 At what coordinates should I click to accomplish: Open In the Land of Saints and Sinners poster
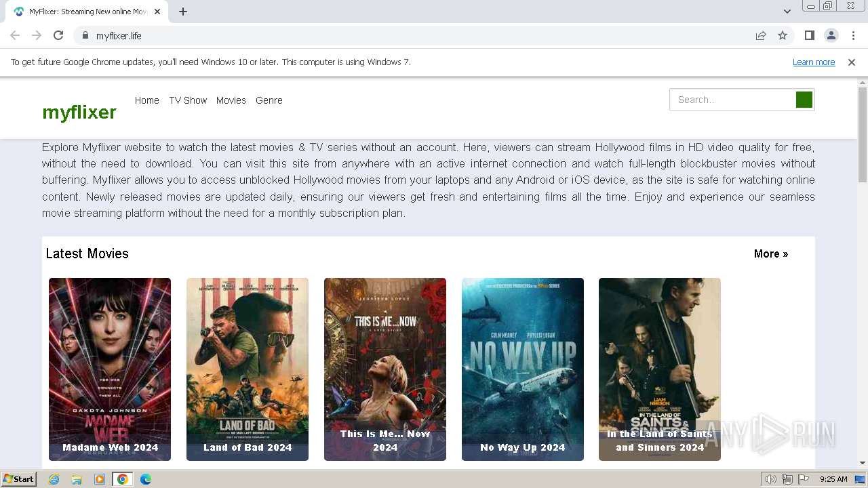[660, 369]
